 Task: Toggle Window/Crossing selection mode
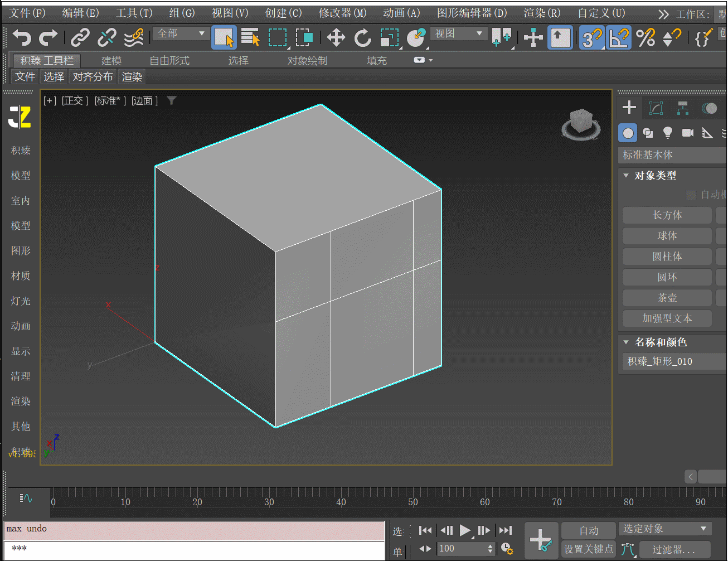[x=304, y=38]
